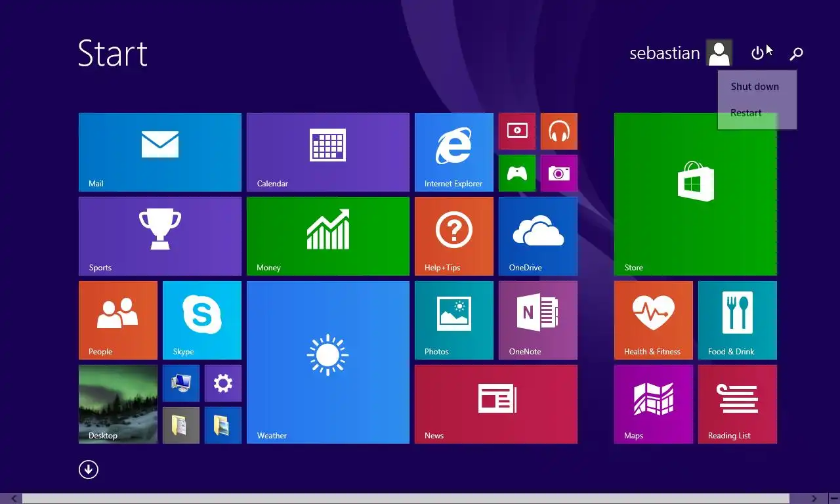
Task: Click the scrollbar right arrow
Action: click(x=814, y=499)
